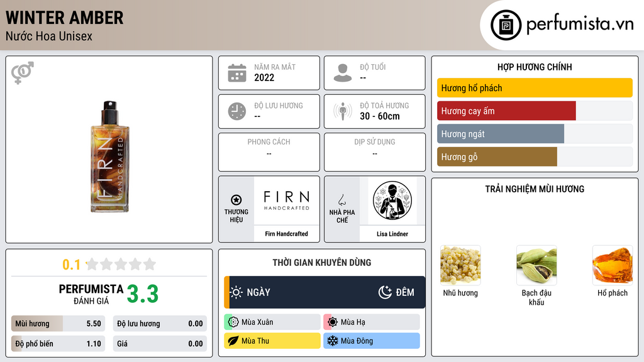Click the unisex gender symbol icon
The image size is (644, 362).
point(23,73)
